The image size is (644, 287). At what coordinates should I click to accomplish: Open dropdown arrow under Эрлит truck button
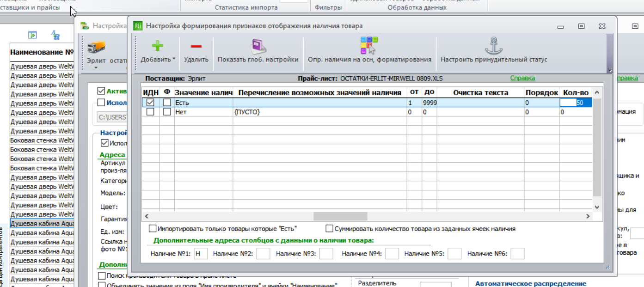click(96, 68)
